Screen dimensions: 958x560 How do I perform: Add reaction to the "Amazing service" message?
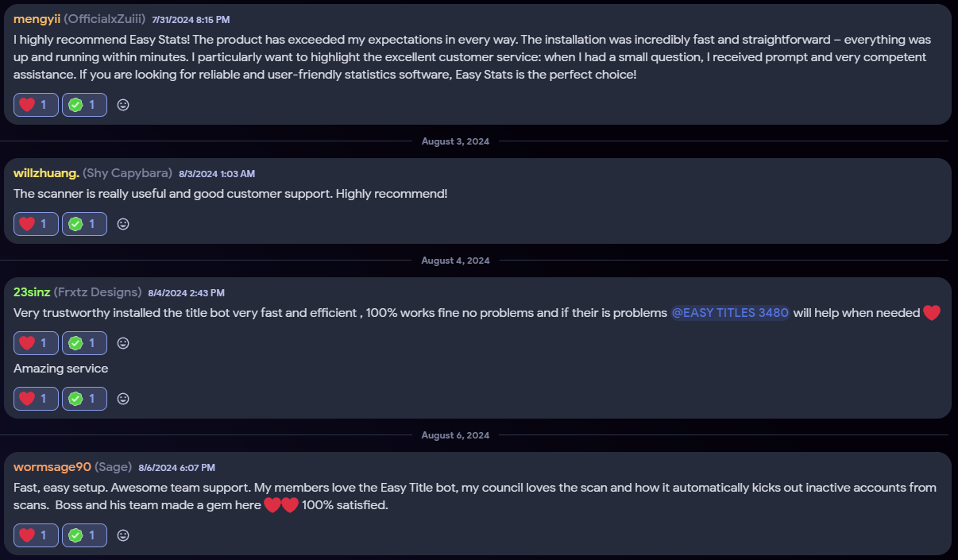[x=123, y=399]
